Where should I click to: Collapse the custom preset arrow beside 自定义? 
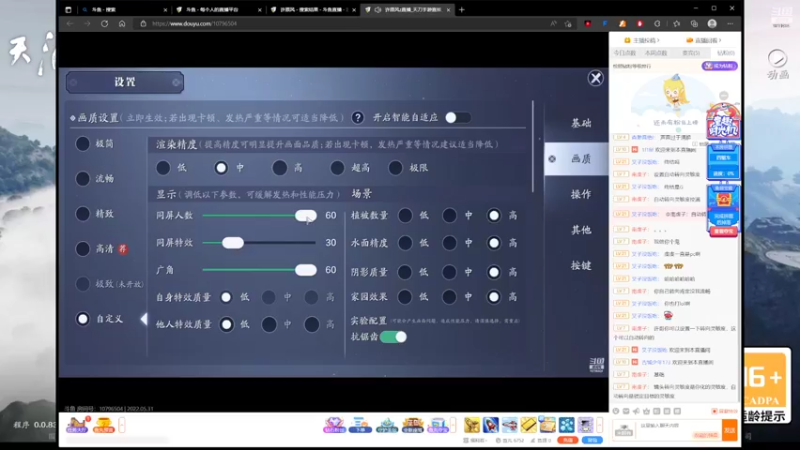point(144,319)
